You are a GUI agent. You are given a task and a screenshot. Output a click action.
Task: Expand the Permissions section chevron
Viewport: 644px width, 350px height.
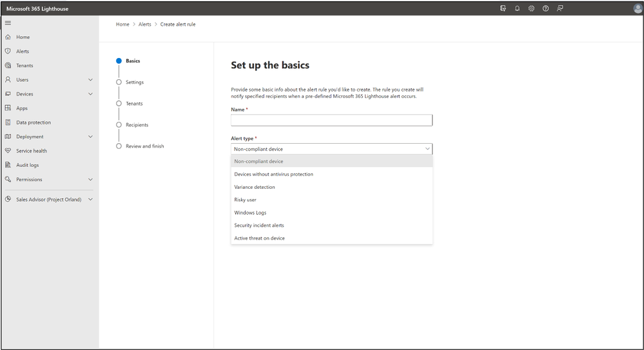(x=90, y=179)
